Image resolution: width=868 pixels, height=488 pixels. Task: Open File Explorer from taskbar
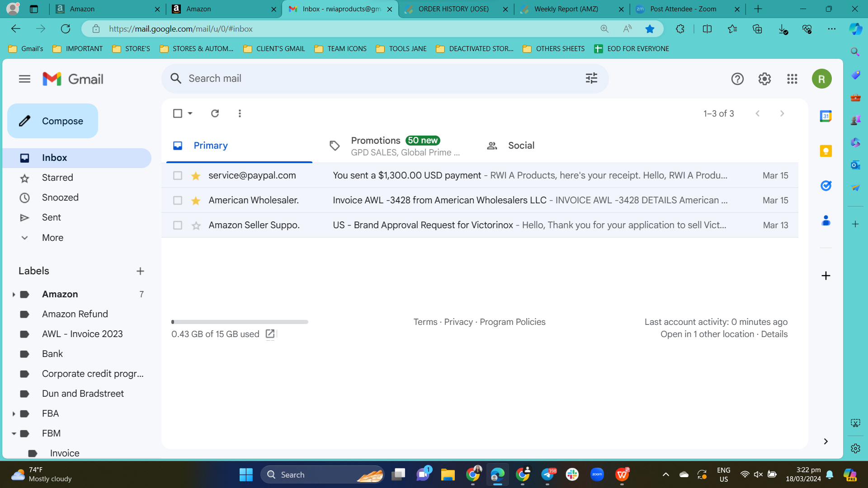pyautogui.click(x=448, y=474)
